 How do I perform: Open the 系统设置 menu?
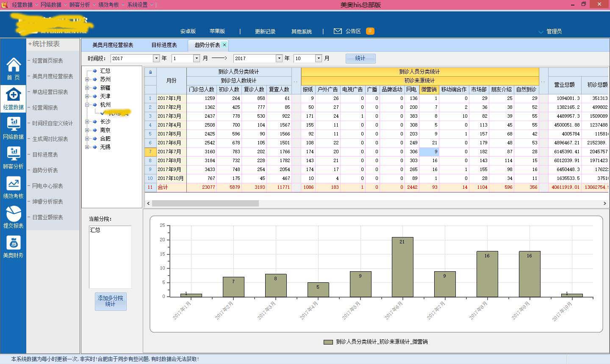tap(138, 5)
